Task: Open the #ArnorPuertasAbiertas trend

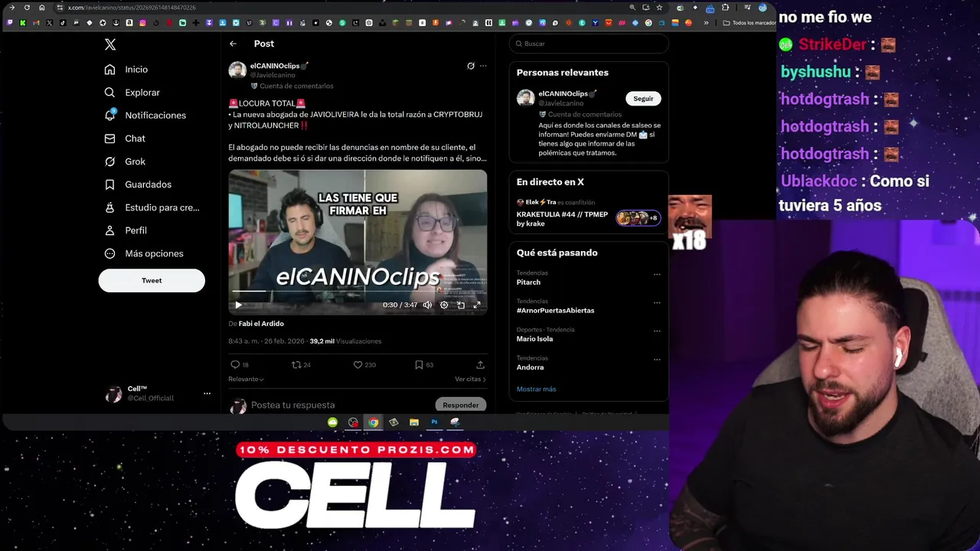Action: (x=555, y=311)
